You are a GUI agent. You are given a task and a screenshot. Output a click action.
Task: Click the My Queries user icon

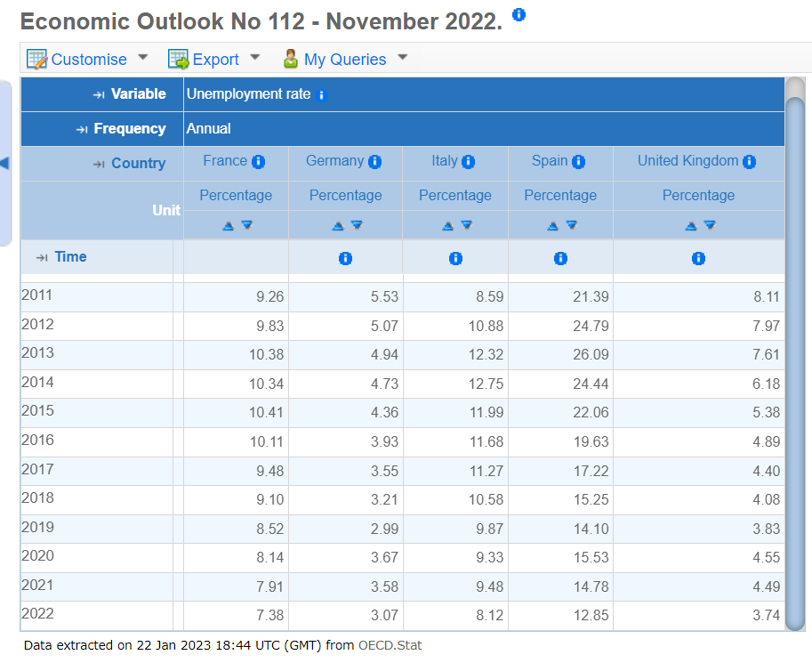[291, 59]
